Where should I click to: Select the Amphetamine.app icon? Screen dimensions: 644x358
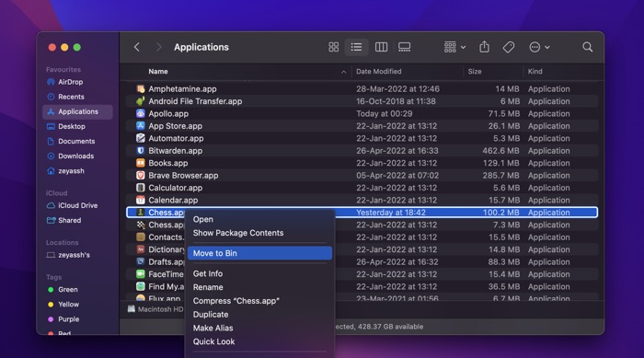pos(141,88)
